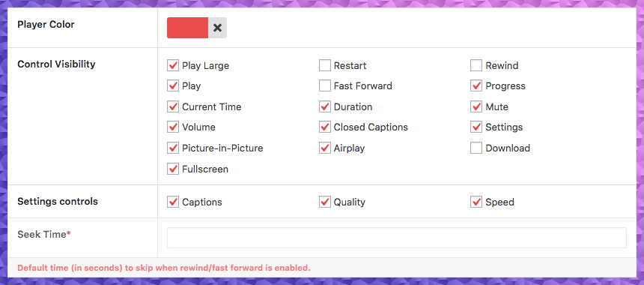Screen dimensions: 644x285
Task: Enable the Download checkbox
Action: coord(476,148)
